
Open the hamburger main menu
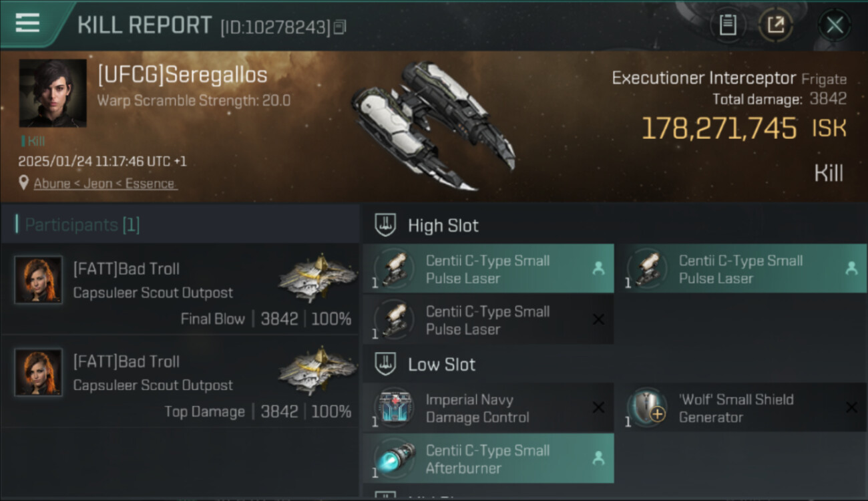pos(27,23)
